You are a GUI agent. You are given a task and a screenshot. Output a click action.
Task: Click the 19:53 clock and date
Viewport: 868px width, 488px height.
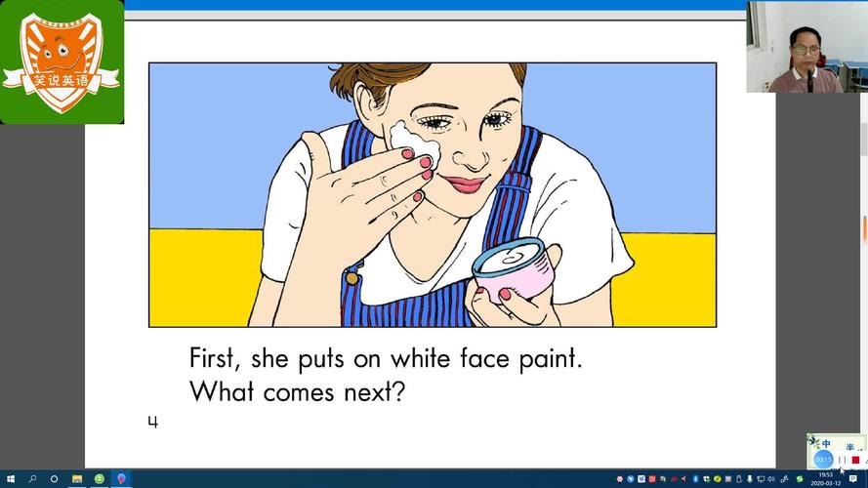pos(825,479)
